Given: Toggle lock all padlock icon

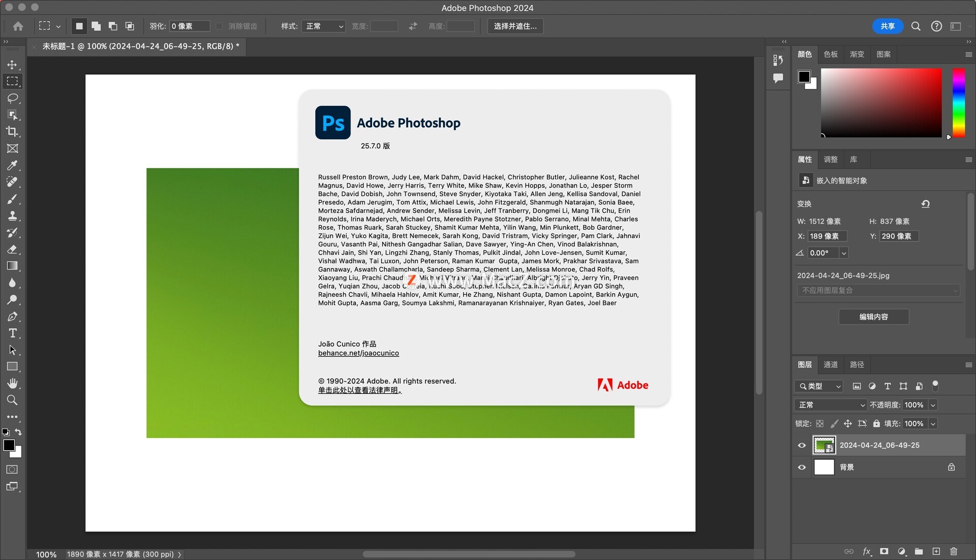Looking at the screenshot, I should point(876,423).
